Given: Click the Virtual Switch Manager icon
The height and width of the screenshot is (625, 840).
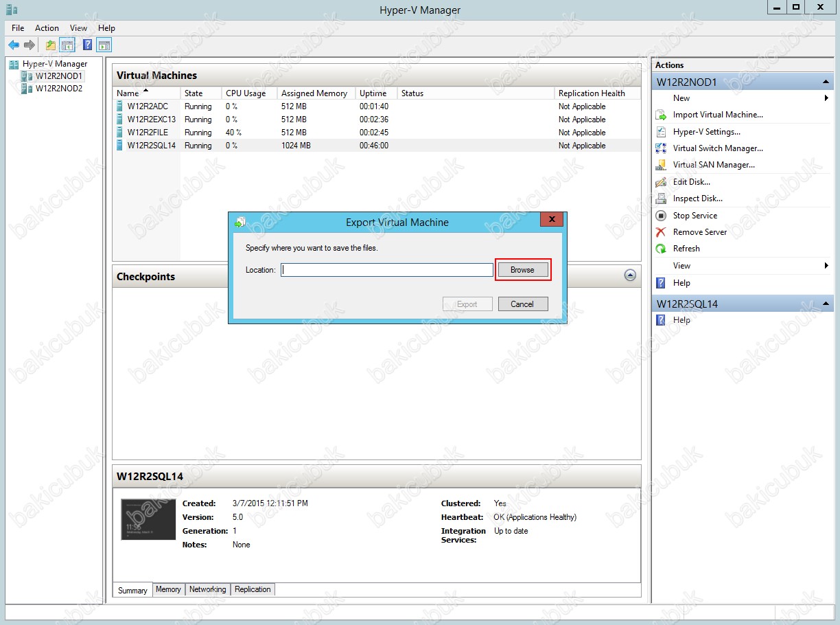Looking at the screenshot, I should (x=661, y=148).
